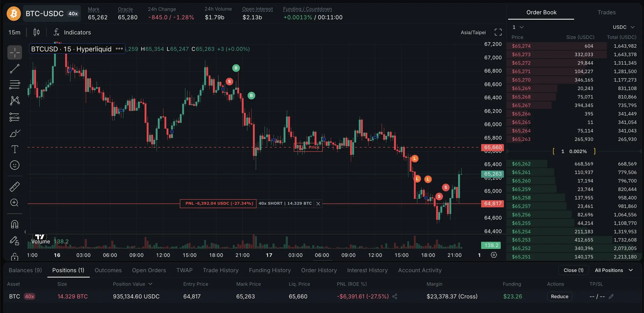Cancel the 40x SHORT position line X
This screenshot has width=644, height=313.
(318, 204)
